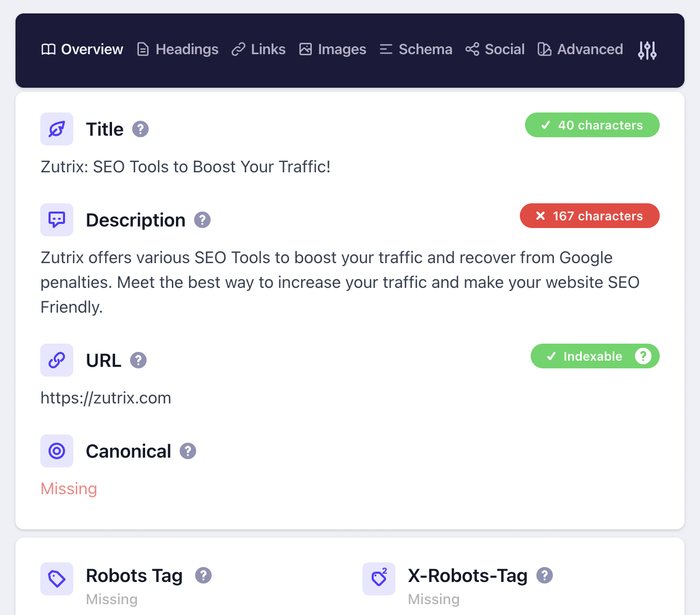Click Missing under X-Robots-Tag
This screenshot has width=700, height=615.
(x=434, y=599)
